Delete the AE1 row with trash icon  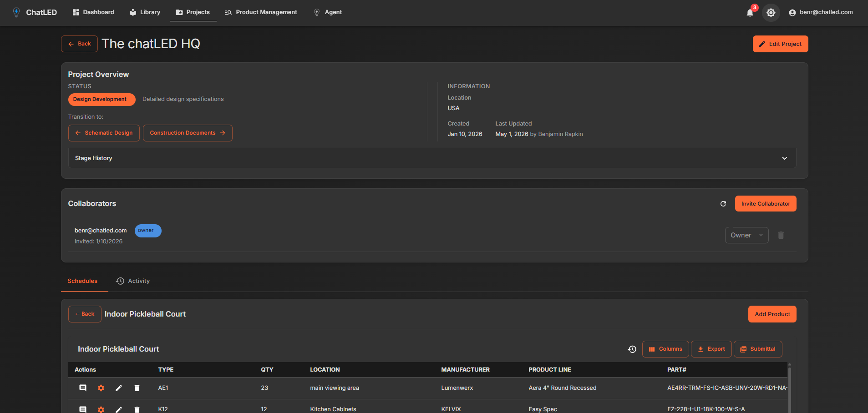point(137,388)
